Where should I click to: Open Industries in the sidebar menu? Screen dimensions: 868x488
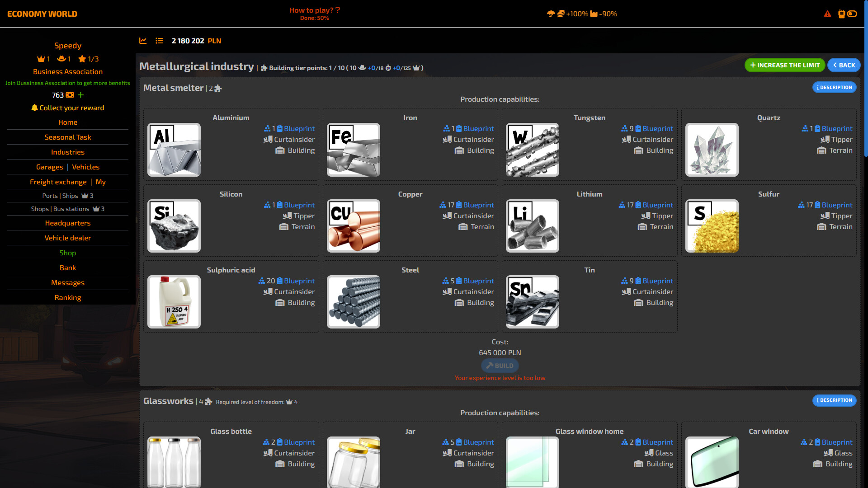point(67,152)
